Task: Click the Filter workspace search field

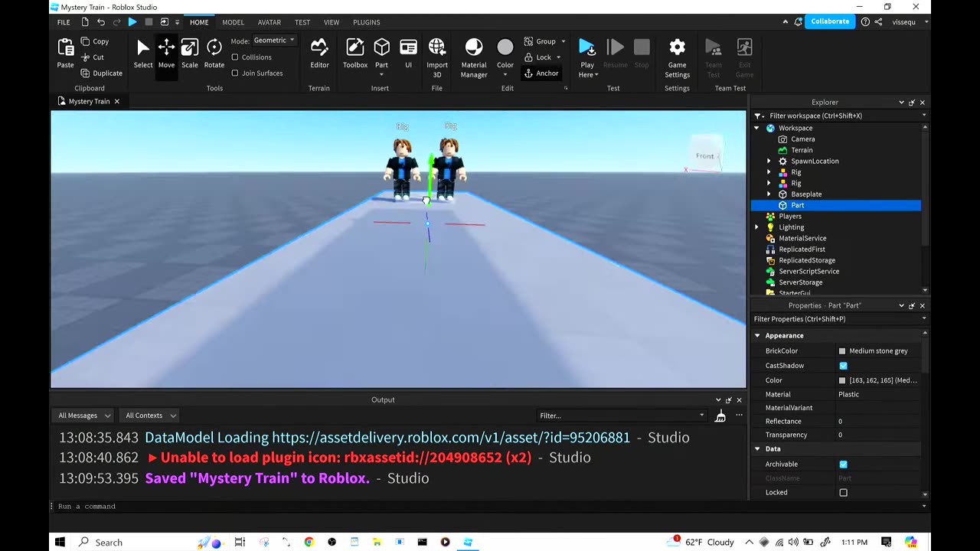Action: tap(839, 116)
